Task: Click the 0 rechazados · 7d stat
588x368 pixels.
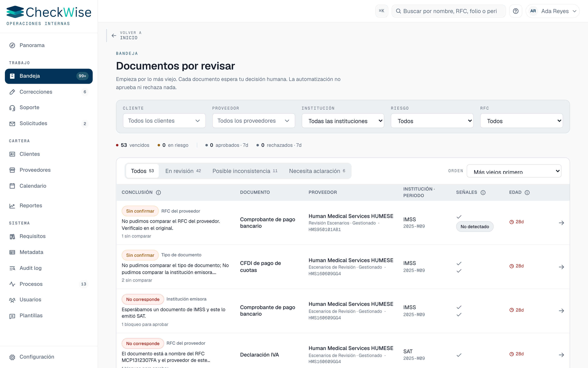Action: (x=279, y=145)
